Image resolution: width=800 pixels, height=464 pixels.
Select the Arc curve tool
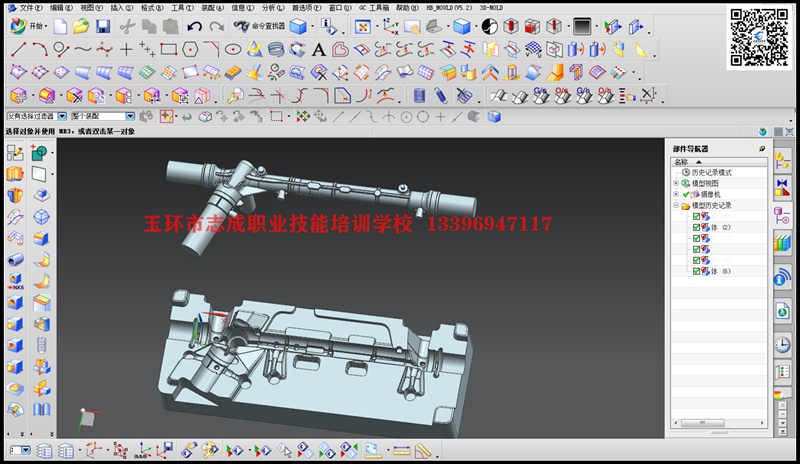40,49
